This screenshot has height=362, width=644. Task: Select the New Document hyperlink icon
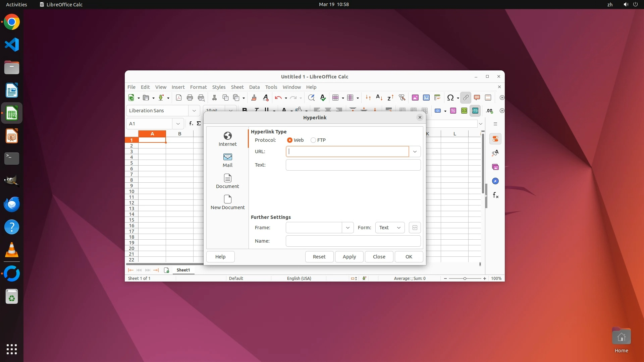coord(227,202)
